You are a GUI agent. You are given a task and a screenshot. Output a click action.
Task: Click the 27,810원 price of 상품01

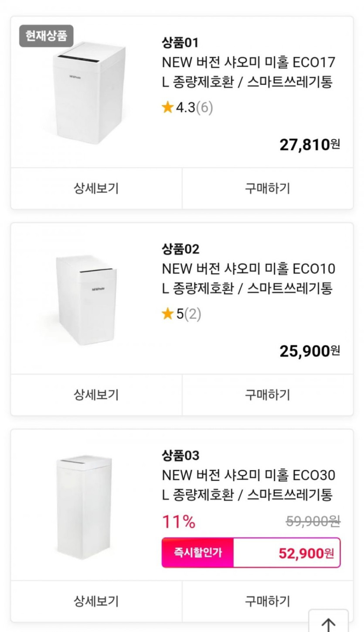point(310,144)
